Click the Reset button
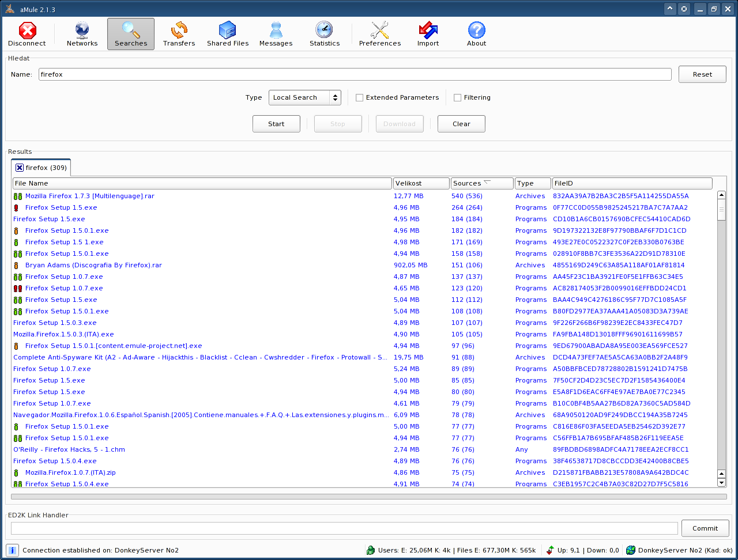This screenshot has width=738, height=560. click(702, 74)
